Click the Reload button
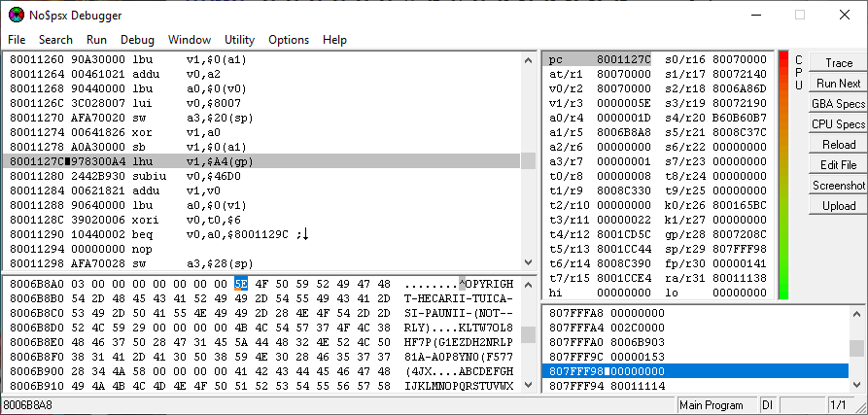Image resolution: width=868 pixels, height=415 pixels. (x=838, y=145)
